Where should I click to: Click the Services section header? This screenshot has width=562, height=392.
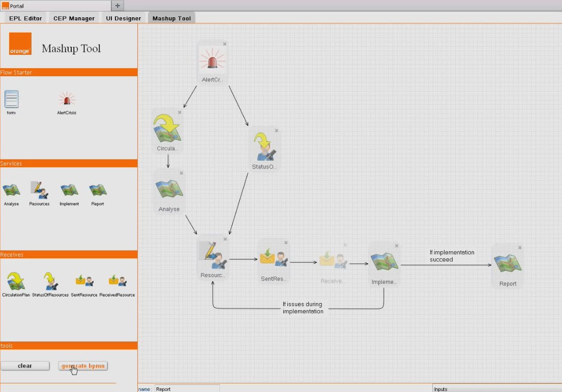click(x=69, y=163)
